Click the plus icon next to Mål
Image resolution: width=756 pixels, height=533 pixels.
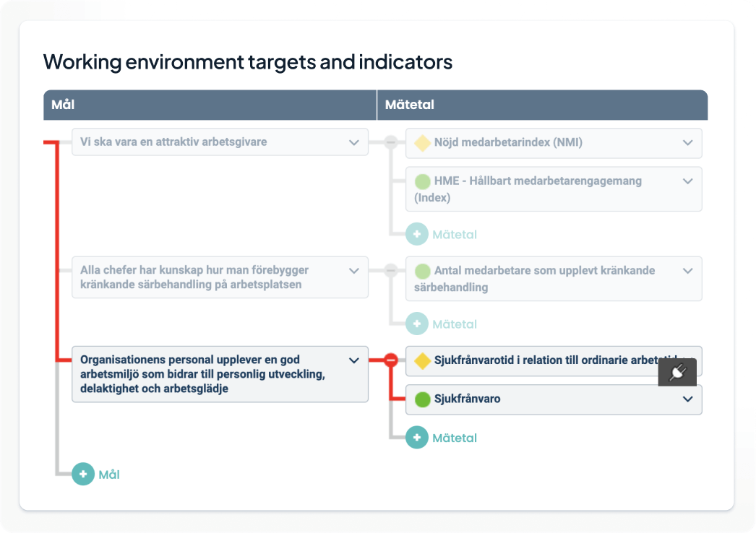[x=83, y=474]
